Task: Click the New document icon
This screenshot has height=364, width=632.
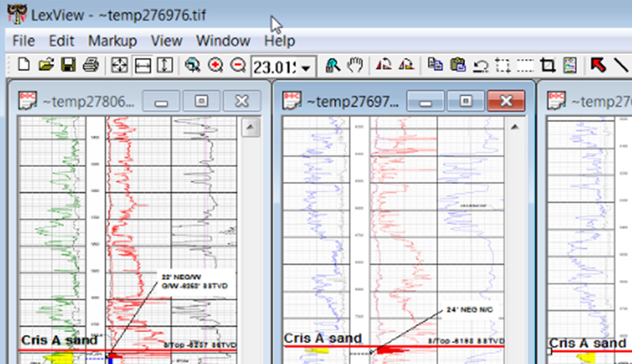Action: 24,65
